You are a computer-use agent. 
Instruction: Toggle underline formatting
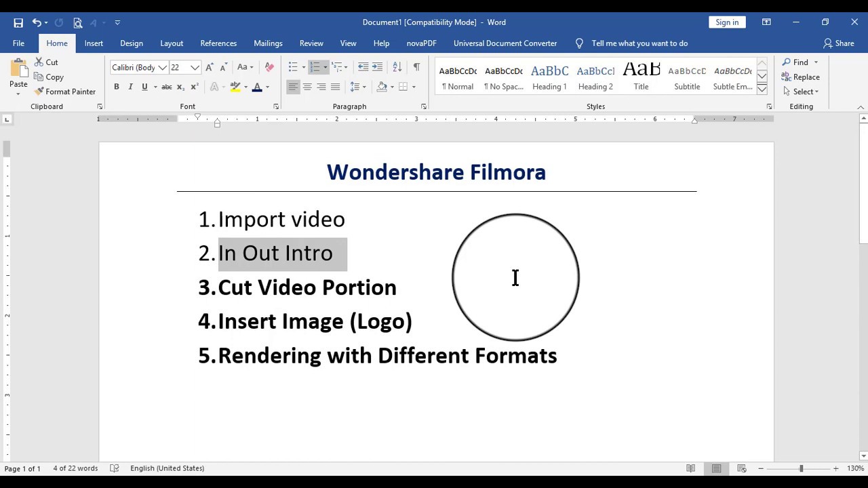pos(144,87)
